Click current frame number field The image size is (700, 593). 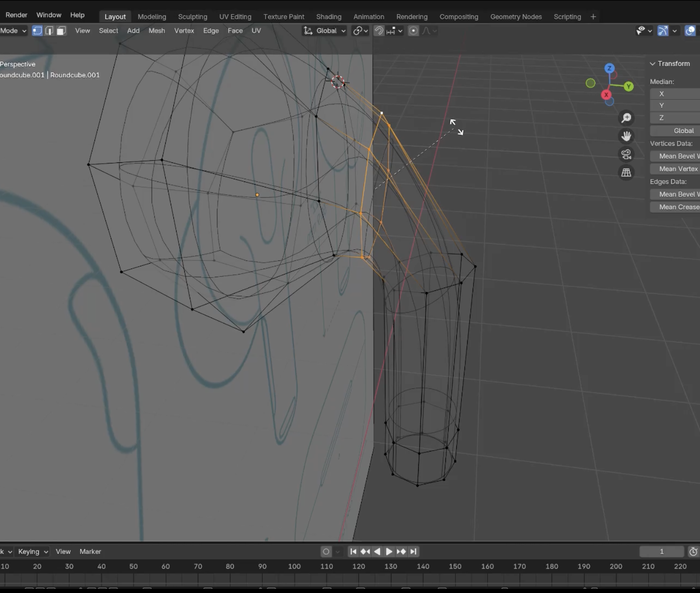click(x=661, y=552)
